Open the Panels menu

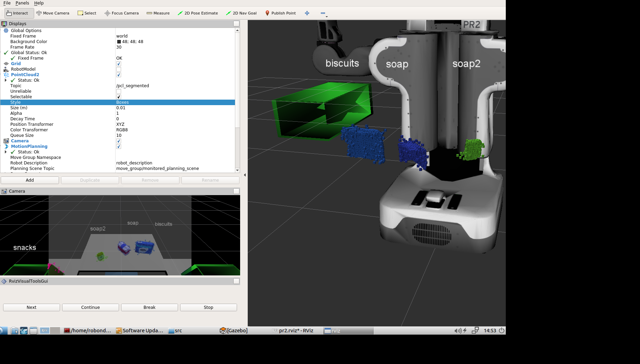pyautogui.click(x=22, y=3)
